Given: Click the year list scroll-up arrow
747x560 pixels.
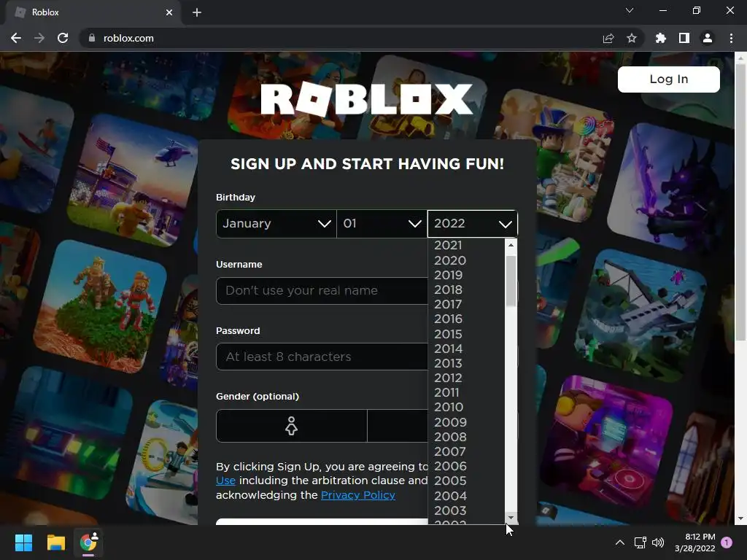Looking at the screenshot, I should [x=511, y=245].
